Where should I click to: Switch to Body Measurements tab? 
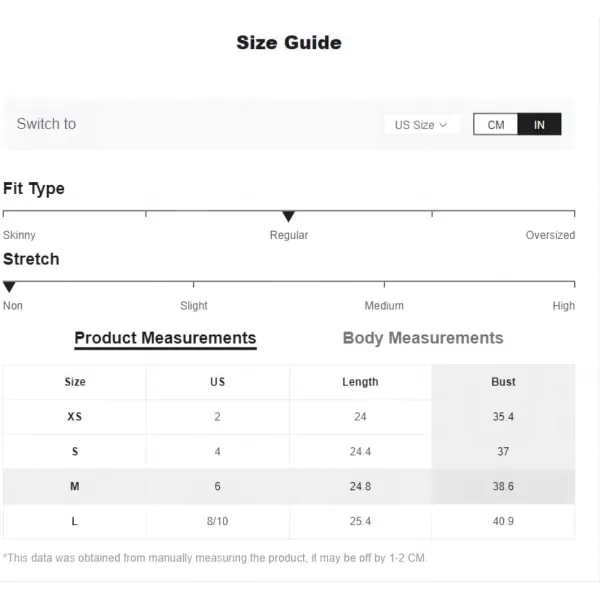point(423,338)
